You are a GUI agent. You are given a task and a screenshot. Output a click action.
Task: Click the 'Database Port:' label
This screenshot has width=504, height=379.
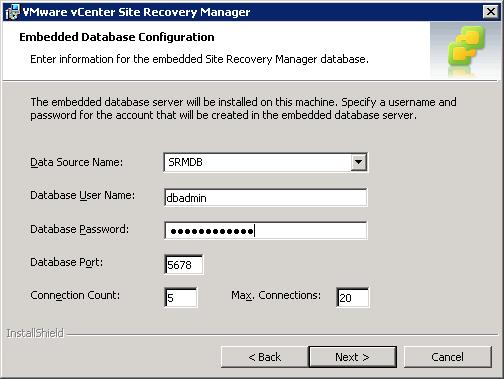[66, 262]
